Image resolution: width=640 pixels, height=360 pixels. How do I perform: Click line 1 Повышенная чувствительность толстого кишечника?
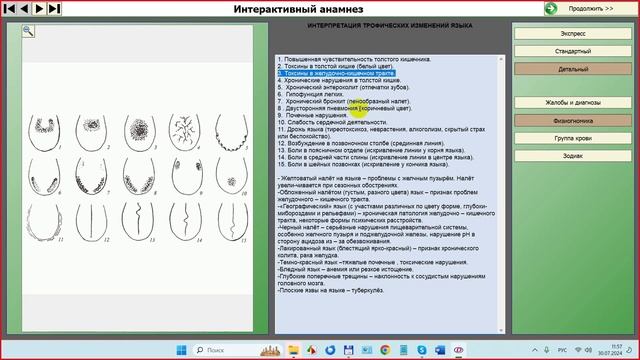tap(354, 59)
